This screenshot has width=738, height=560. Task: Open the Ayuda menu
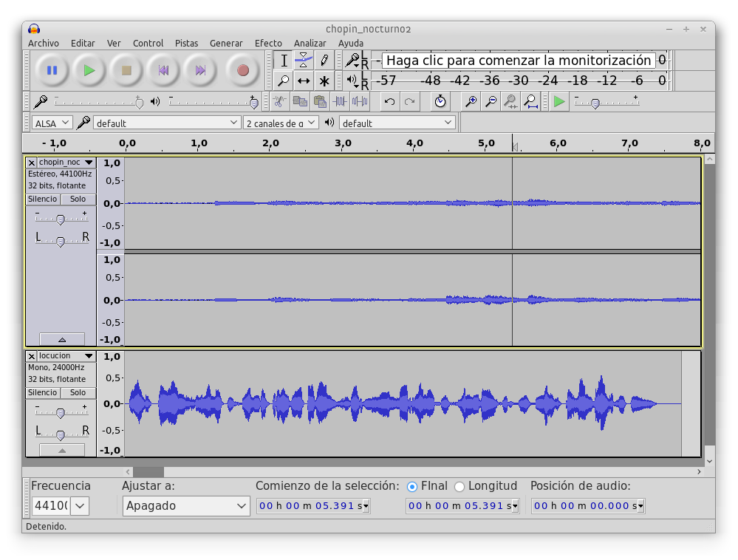tap(351, 44)
